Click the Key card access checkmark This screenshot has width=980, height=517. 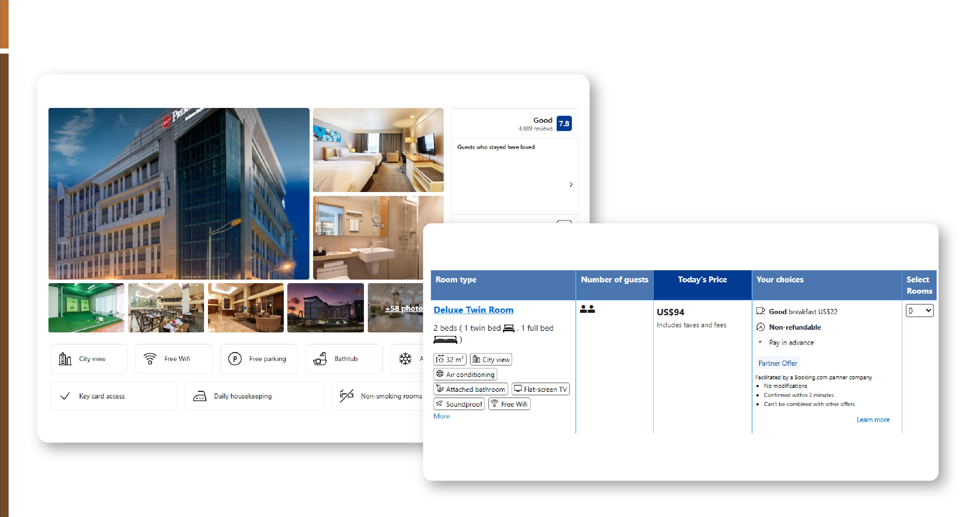(x=65, y=396)
